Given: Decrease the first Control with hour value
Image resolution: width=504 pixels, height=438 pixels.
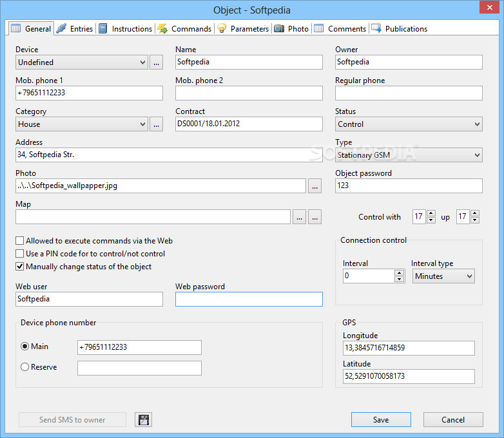Looking at the screenshot, I should (431, 220).
